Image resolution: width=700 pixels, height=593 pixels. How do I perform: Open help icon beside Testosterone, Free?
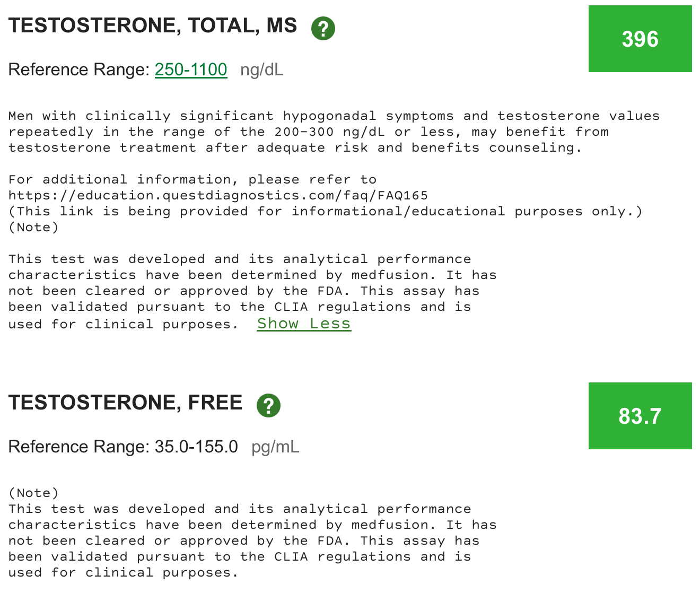point(268,406)
